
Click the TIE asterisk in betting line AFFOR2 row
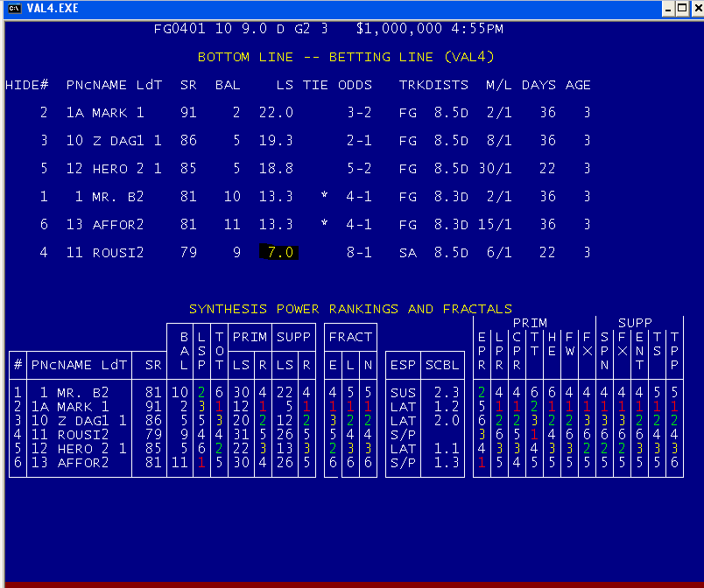pyautogui.click(x=324, y=223)
